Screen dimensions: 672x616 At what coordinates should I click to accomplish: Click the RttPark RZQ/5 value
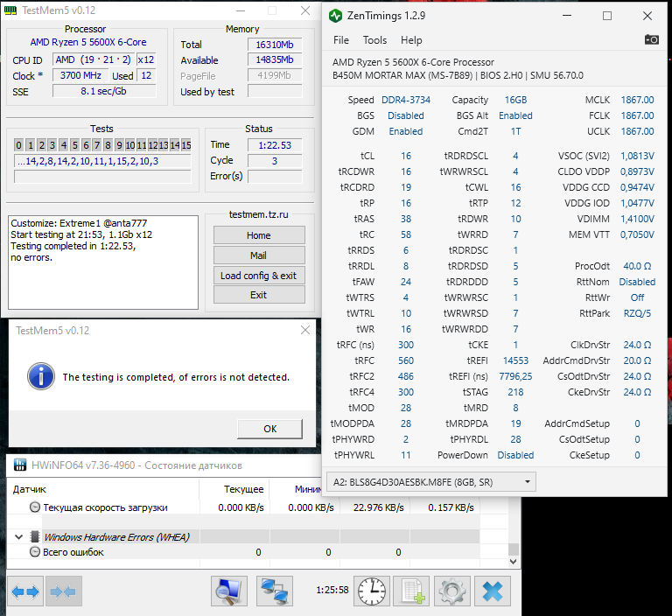(637, 313)
